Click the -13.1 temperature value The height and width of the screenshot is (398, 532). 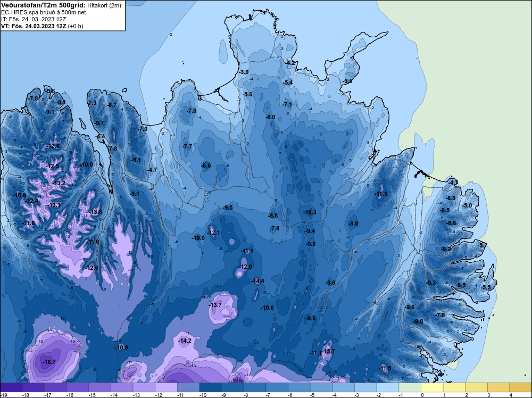click(x=54, y=205)
